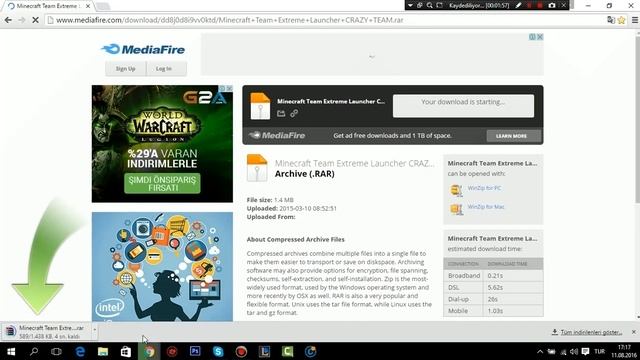Click the TUR language indicator
This screenshot has height=360, width=640.
pyautogui.click(x=599, y=351)
